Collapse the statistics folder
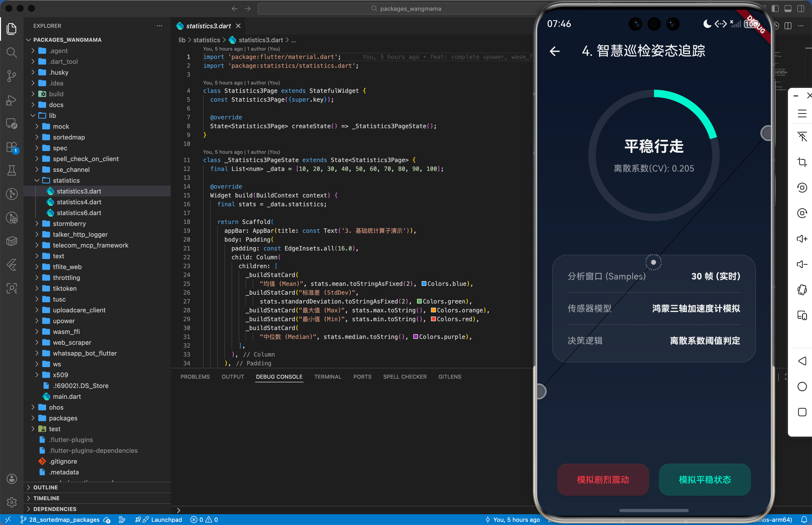This screenshot has height=525, width=812. pos(66,180)
